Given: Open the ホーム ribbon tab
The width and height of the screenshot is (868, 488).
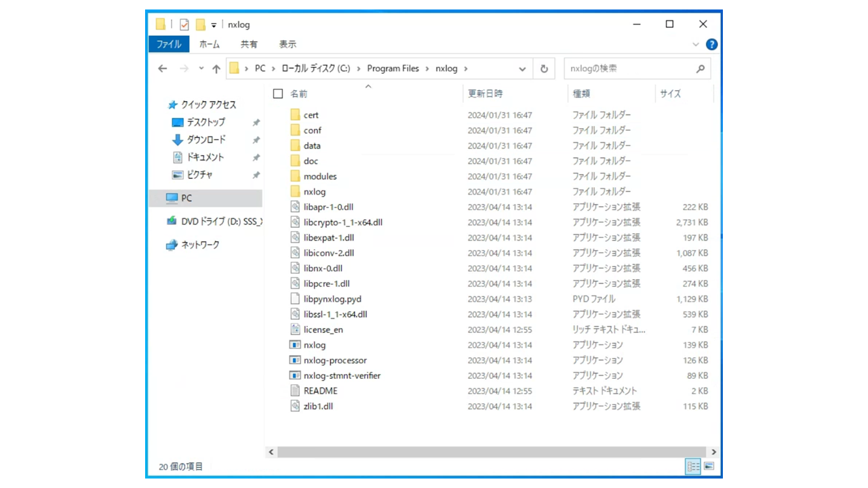Looking at the screenshot, I should (x=210, y=44).
